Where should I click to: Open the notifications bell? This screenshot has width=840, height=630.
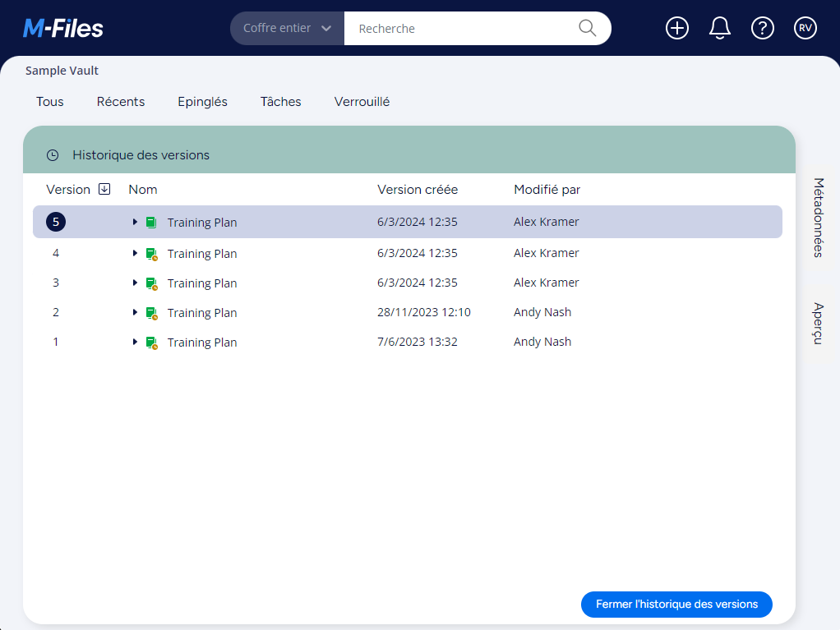(719, 28)
